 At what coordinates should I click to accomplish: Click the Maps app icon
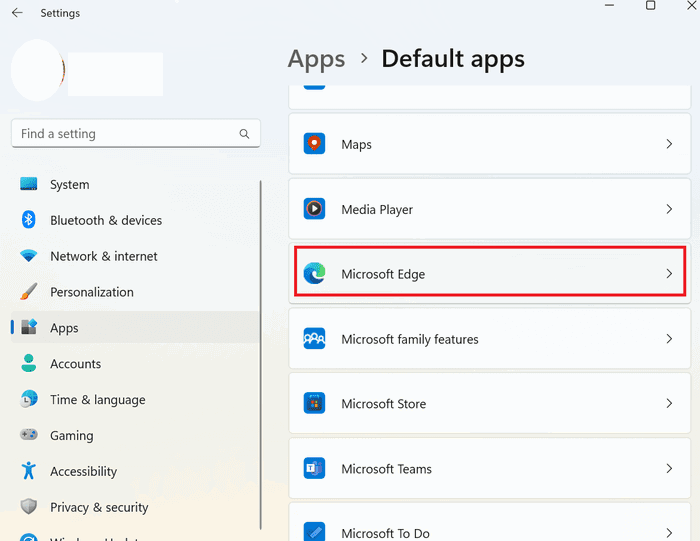(x=314, y=144)
